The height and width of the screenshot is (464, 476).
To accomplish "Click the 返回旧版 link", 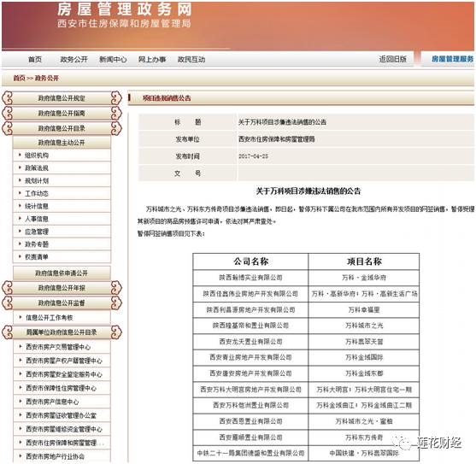I will (x=392, y=59).
